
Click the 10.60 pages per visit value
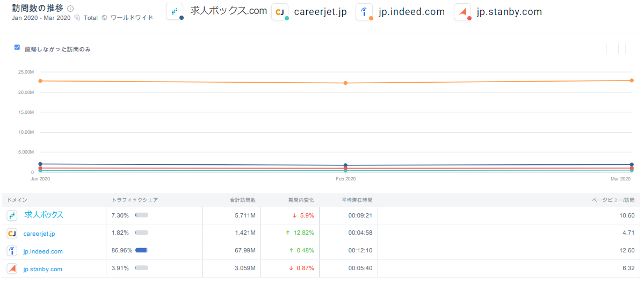pos(628,216)
